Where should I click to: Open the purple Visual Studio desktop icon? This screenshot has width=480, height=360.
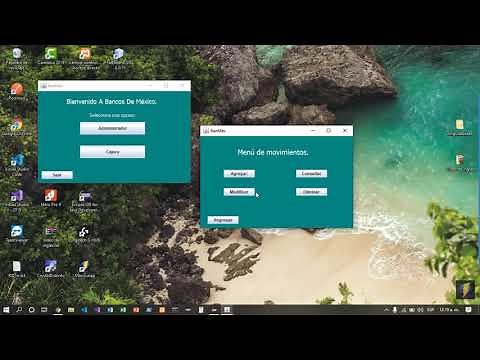17,196
